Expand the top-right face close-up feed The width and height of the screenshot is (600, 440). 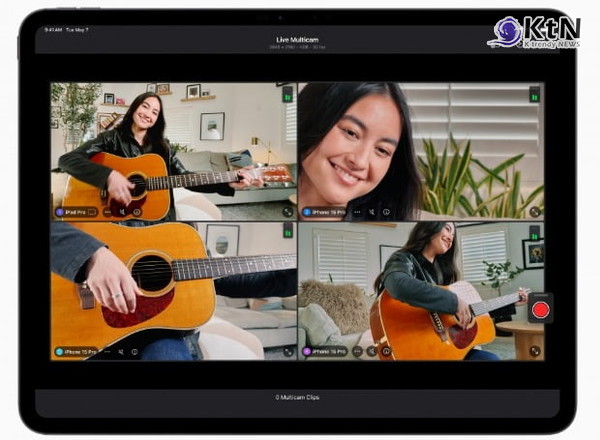pyautogui.click(x=535, y=212)
